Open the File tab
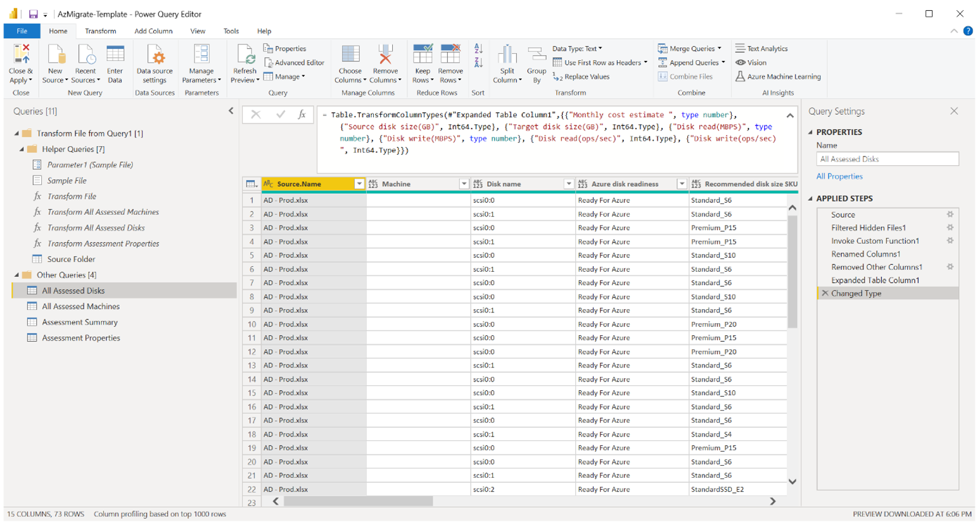Screen dimensions: 980x524 click(x=22, y=31)
